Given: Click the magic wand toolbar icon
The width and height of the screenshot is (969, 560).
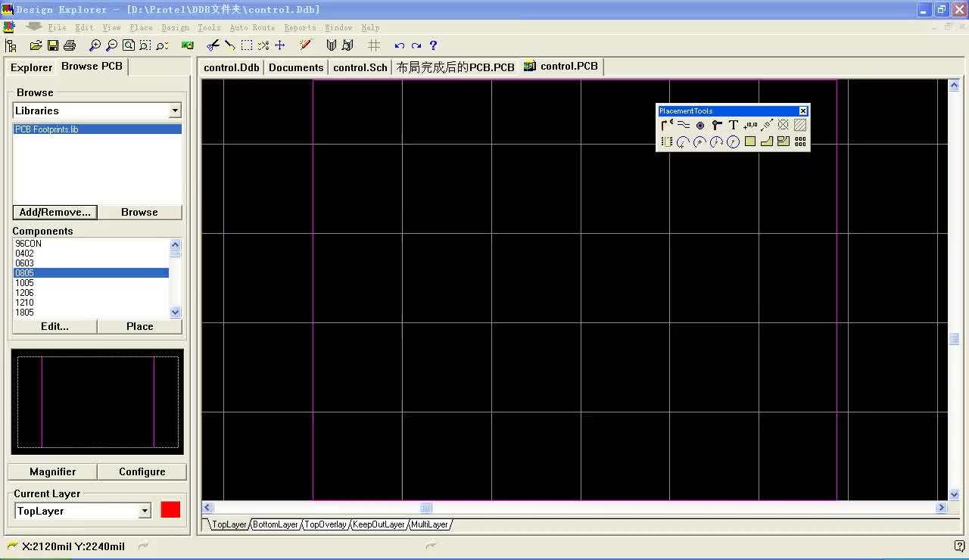Looking at the screenshot, I should point(305,45).
